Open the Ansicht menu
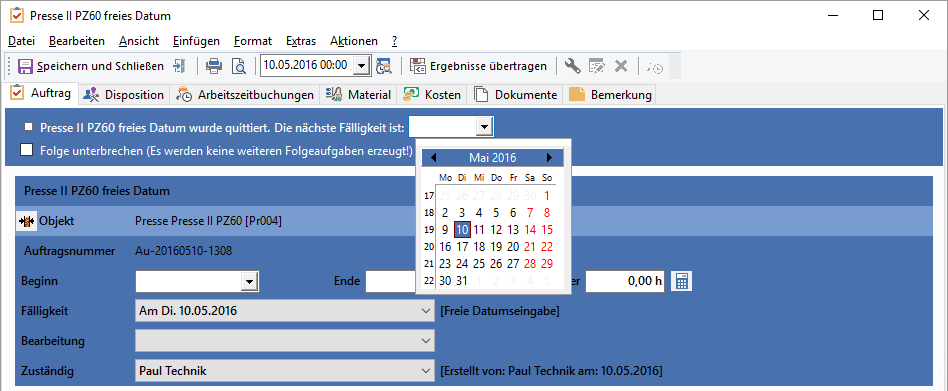Image resolution: width=948 pixels, height=391 pixels. pos(139,41)
